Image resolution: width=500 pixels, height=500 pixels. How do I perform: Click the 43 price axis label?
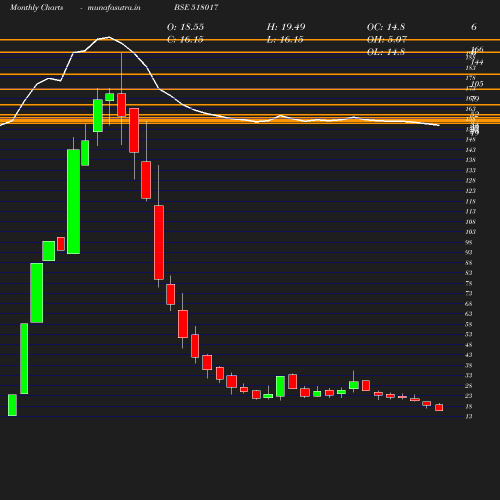(x=469, y=355)
